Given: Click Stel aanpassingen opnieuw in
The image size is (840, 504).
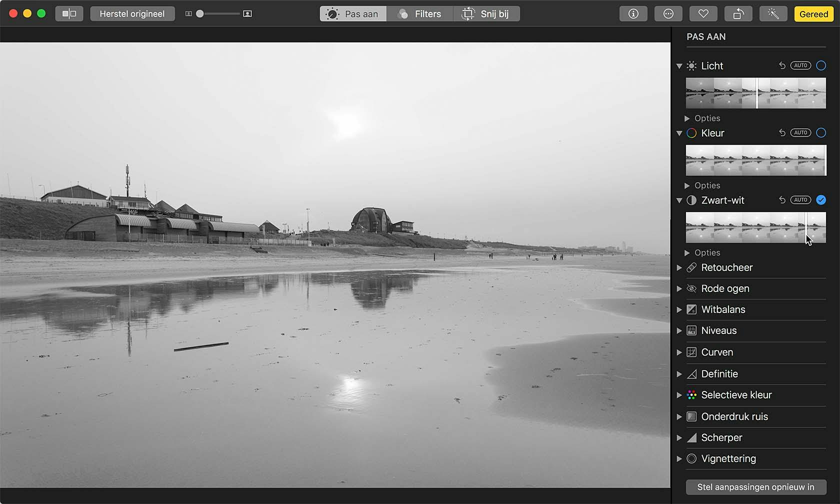Looking at the screenshot, I should click(756, 487).
